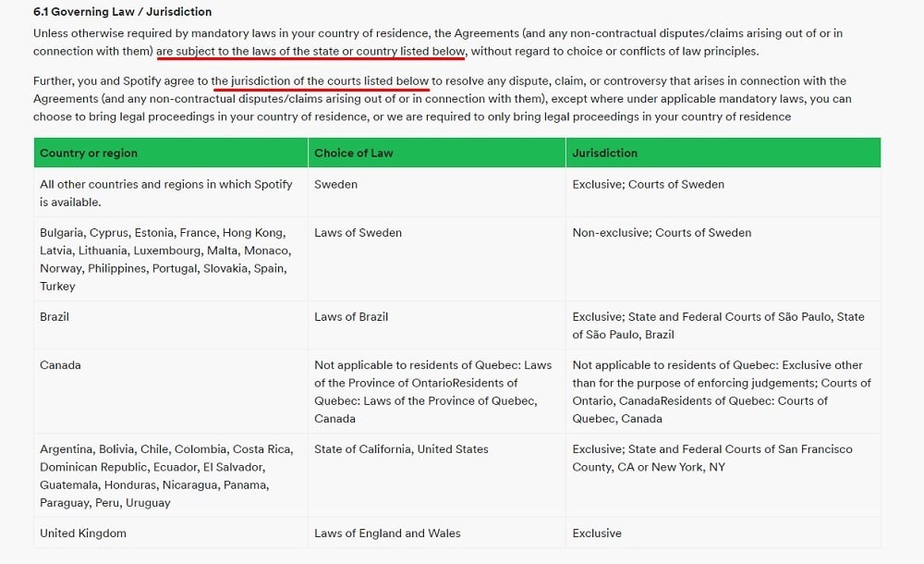Select the 'Brazil' country cell
Screen dimensions: 924x564
(171, 325)
